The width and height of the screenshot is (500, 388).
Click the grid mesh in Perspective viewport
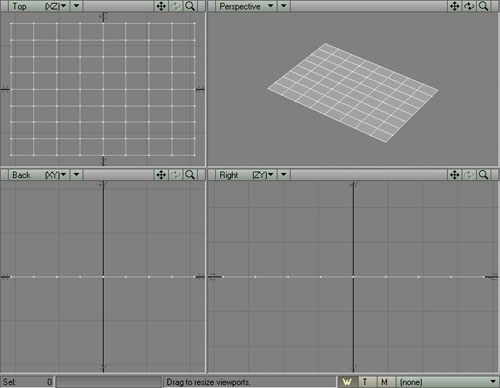pyautogui.click(x=353, y=93)
